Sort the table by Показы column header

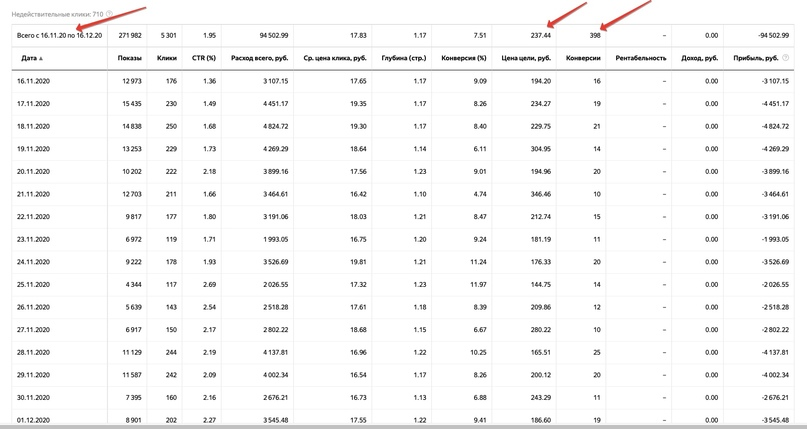point(129,58)
